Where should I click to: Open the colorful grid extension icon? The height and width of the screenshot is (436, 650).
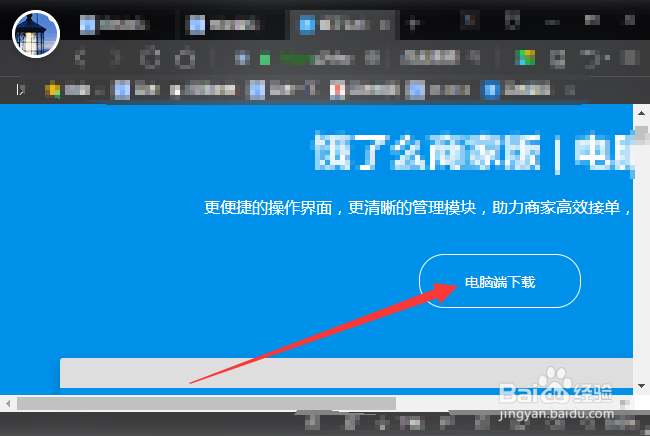pos(525,58)
